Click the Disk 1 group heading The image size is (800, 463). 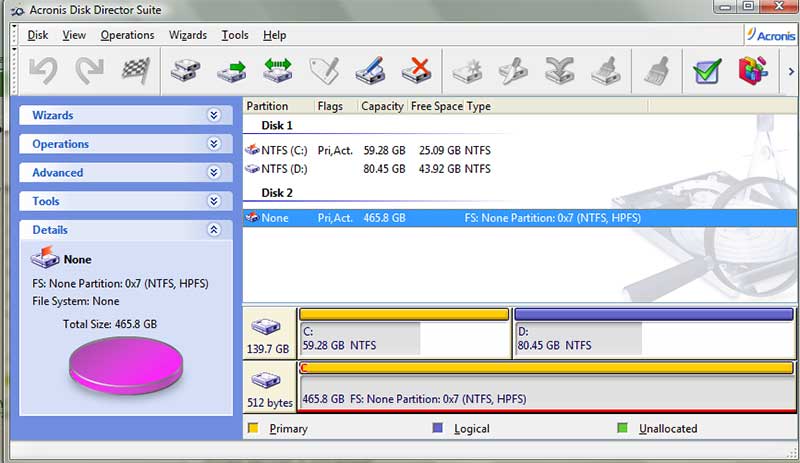click(x=277, y=126)
